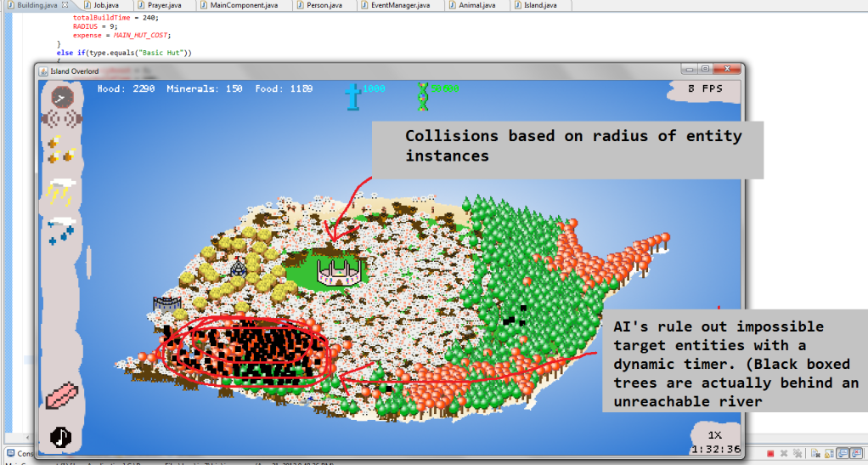Minimize the Island Overlord window

690,69
